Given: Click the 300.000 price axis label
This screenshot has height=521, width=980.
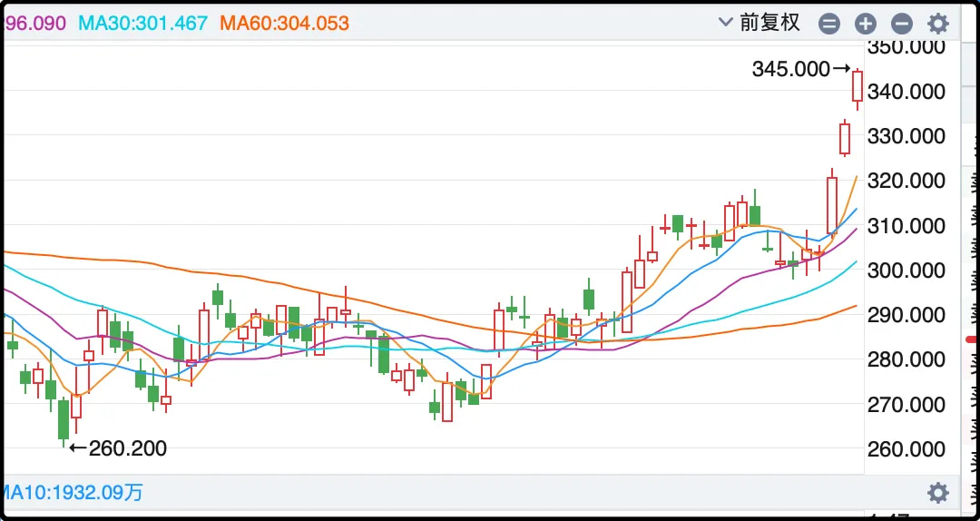Looking at the screenshot, I should click(x=906, y=270).
